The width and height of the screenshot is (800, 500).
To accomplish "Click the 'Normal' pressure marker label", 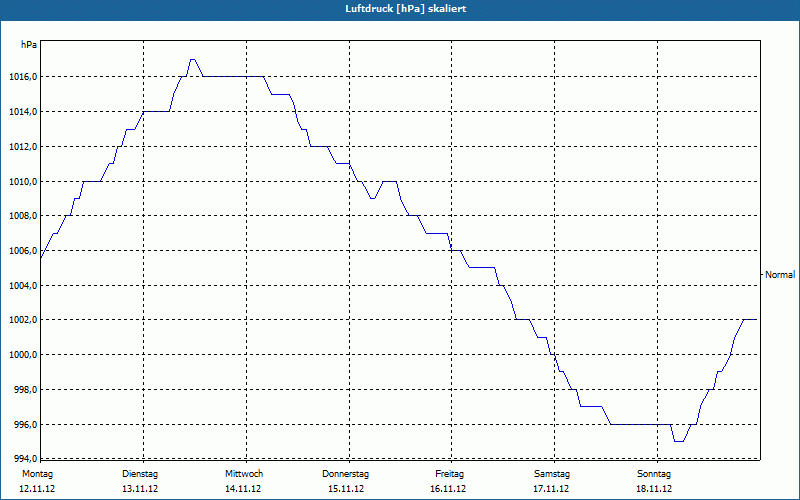I will 780,274.
